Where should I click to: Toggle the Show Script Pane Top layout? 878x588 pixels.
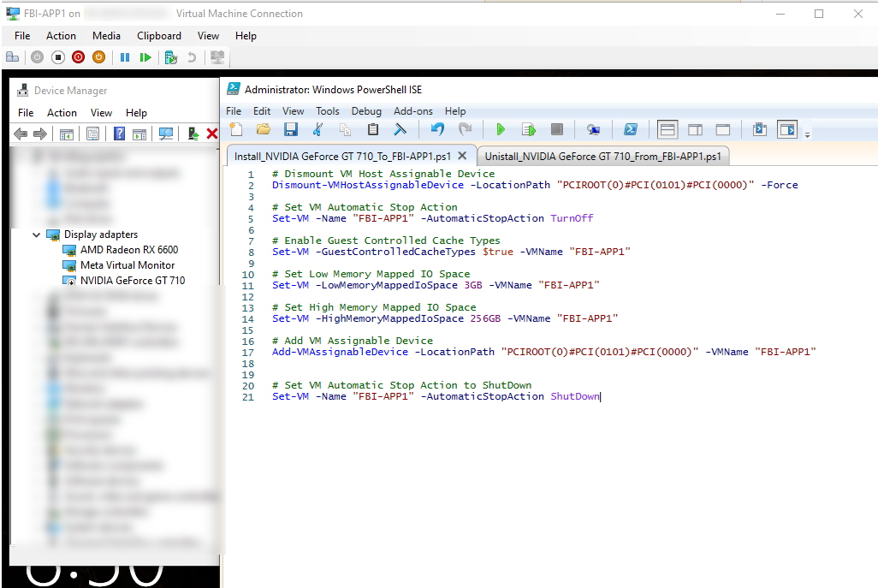pos(667,129)
